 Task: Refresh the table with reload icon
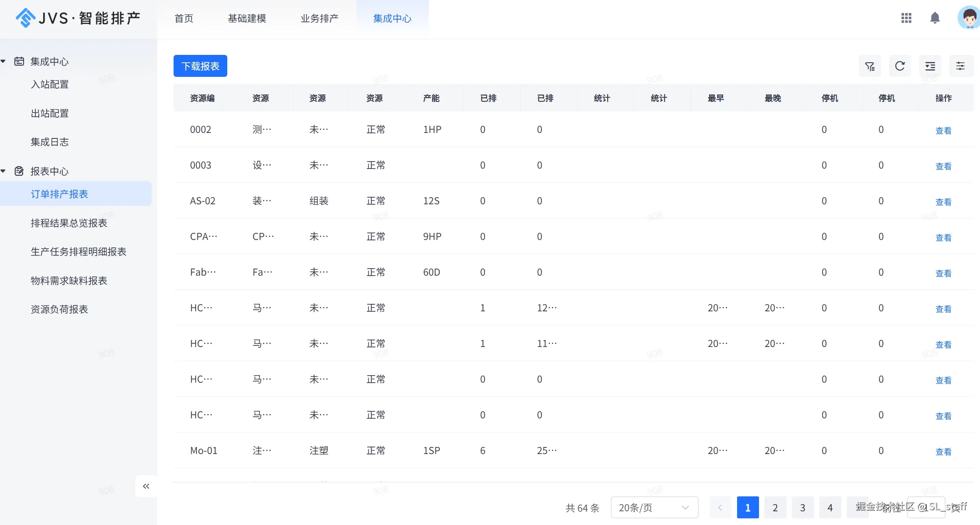click(900, 66)
